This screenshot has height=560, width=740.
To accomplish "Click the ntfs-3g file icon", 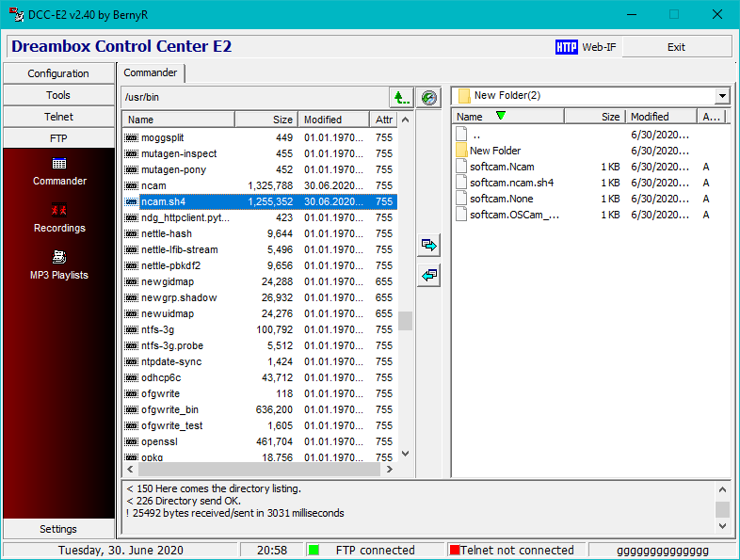I will point(131,329).
